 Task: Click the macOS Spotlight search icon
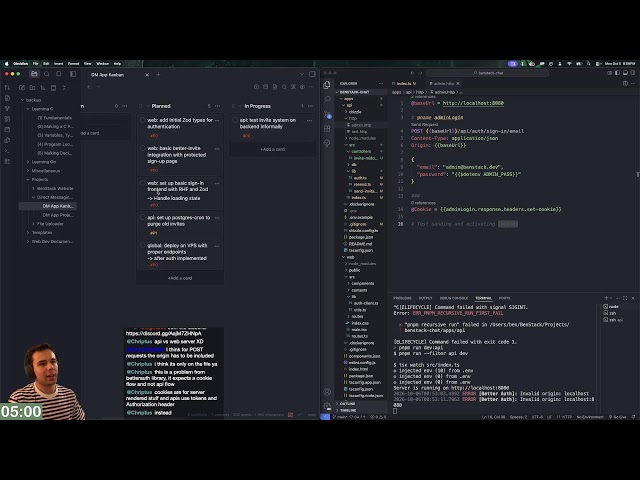point(589,64)
